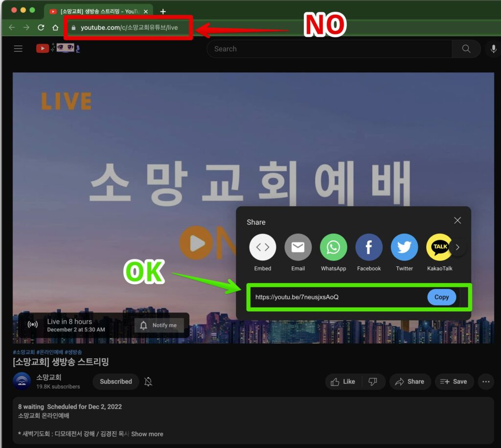This screenshot has height=448, width=501.
Task: Go back with the browser back arrow
Action: coord(12,27)
